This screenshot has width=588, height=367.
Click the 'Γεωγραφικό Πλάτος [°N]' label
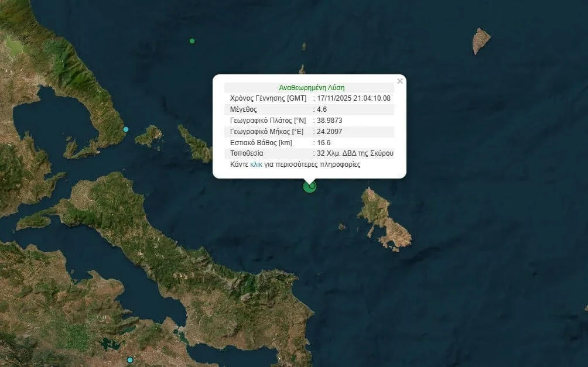point(268,121)
